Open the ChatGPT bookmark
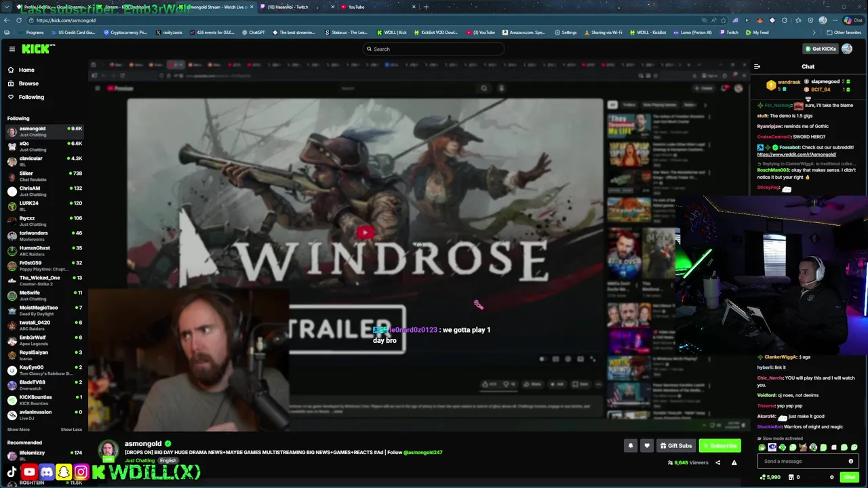This screenshot has height=488, width=868. [254, 33]
